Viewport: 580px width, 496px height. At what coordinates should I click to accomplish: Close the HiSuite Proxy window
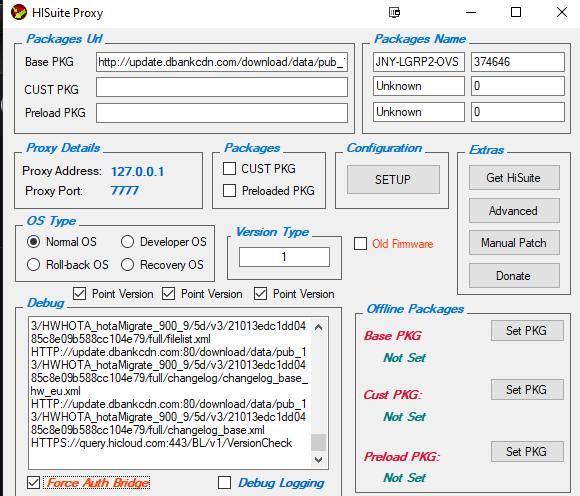(562, 13)
